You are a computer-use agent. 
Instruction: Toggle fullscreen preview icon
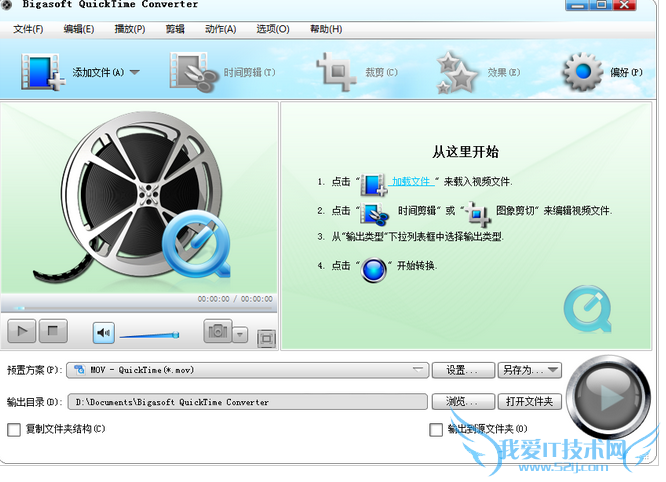coord(266,338)
